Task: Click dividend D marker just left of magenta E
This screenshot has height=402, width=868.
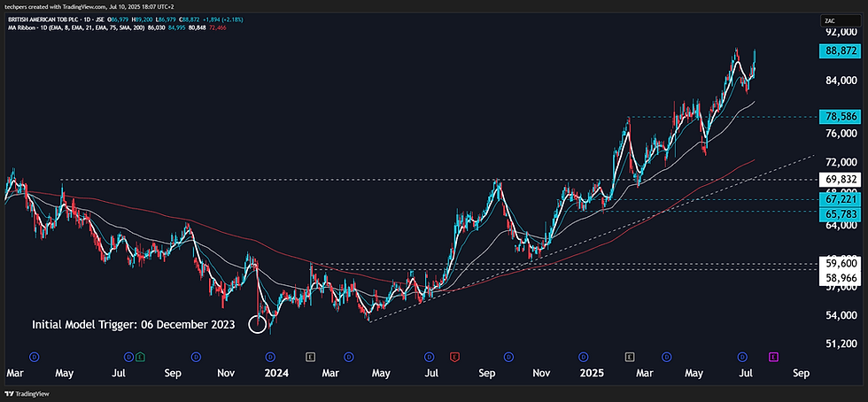Action: (742, 357)
